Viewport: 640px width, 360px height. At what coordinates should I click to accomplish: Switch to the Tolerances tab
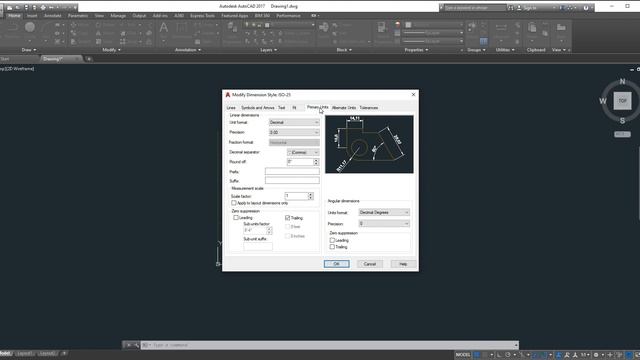[x=369, y=108]
